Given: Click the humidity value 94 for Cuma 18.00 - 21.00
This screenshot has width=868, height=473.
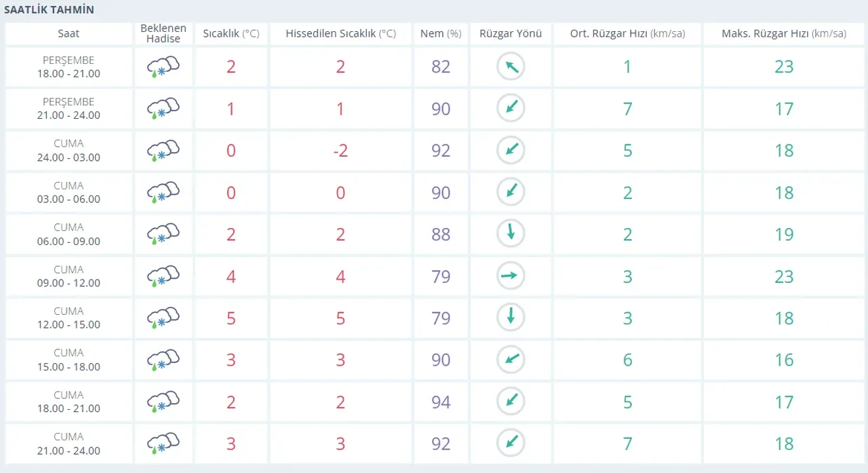Looking at the screenshot, I should tap(441, 402).
